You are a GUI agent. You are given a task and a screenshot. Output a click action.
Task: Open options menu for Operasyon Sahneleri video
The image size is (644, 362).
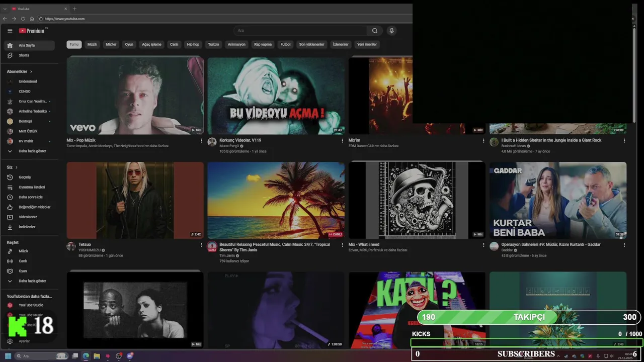point(624,245)
